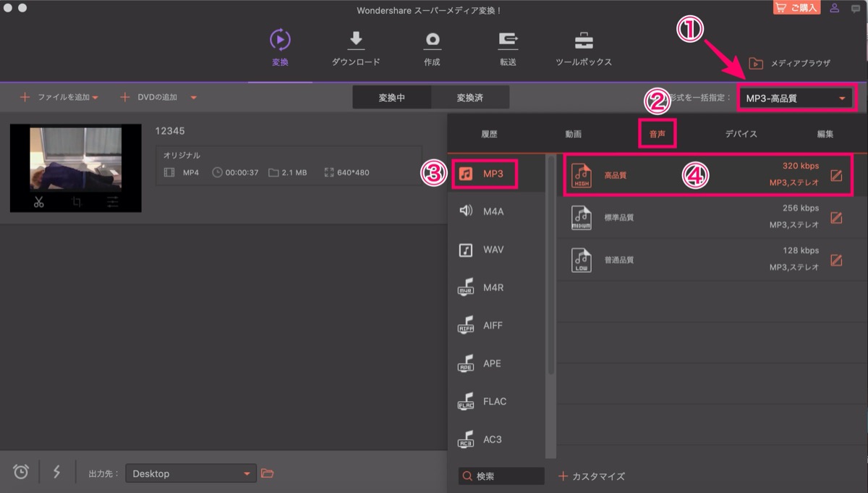The image size is (868, 493).
Task: Open the ダウンロード (Download) section
Action: [356, 48]
